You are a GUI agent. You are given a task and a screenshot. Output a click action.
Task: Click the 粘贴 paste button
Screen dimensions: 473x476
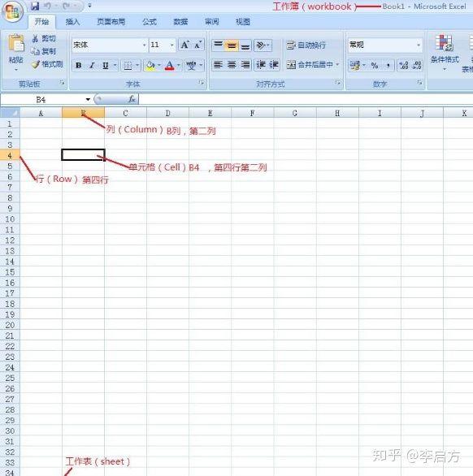tap(15, 49)
